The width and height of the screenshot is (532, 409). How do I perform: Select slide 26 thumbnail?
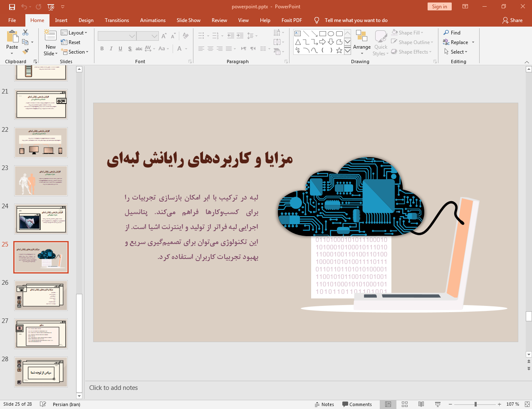[41, 296]
